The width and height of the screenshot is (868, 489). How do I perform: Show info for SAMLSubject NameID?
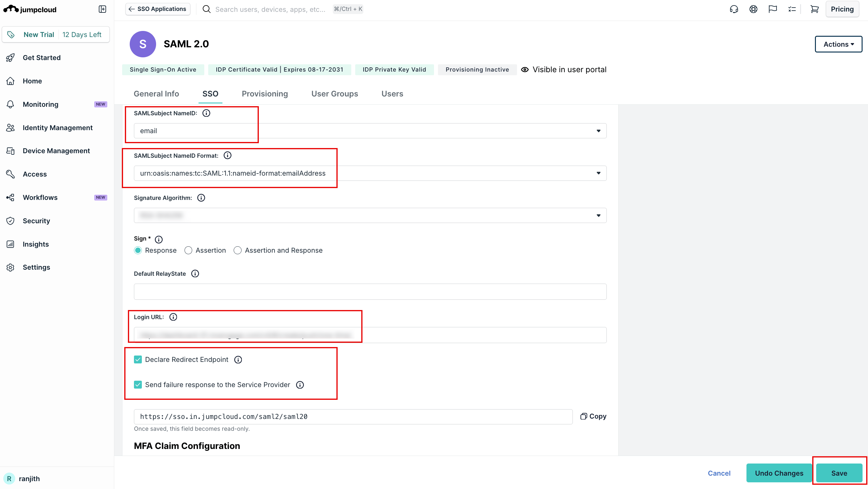coord(206,113)
